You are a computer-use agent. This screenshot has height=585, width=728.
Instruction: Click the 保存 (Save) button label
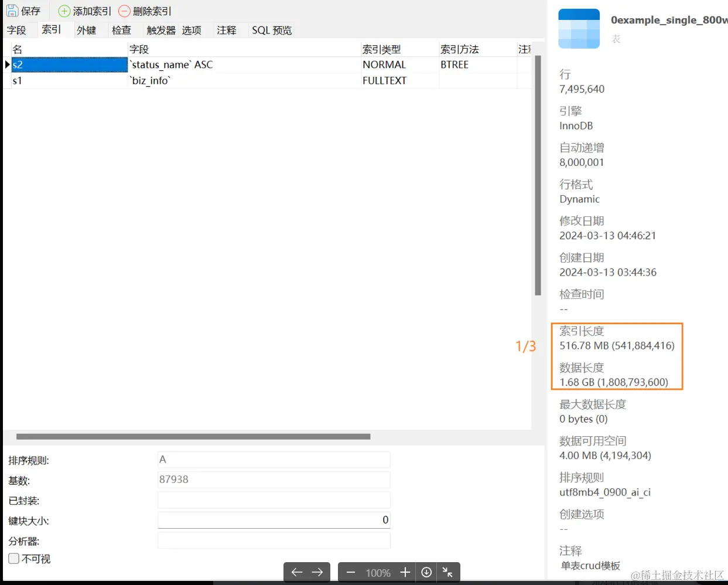pyautogui.click(x=31, y=11)
